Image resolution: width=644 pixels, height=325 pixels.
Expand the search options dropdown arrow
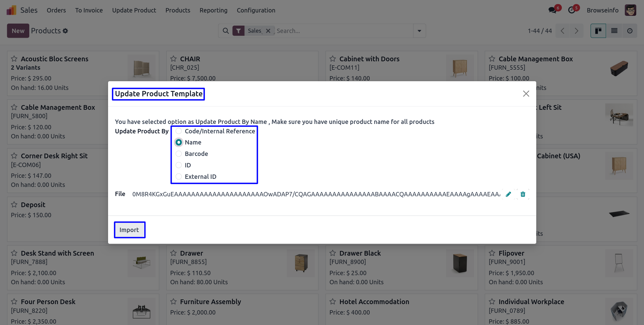click(x=419, y=31)
